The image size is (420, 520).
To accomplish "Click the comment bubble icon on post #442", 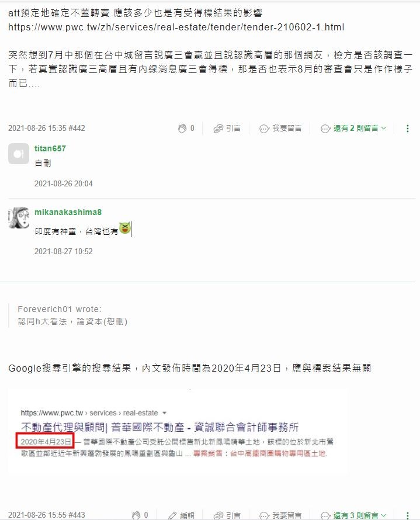I will 264,129.
